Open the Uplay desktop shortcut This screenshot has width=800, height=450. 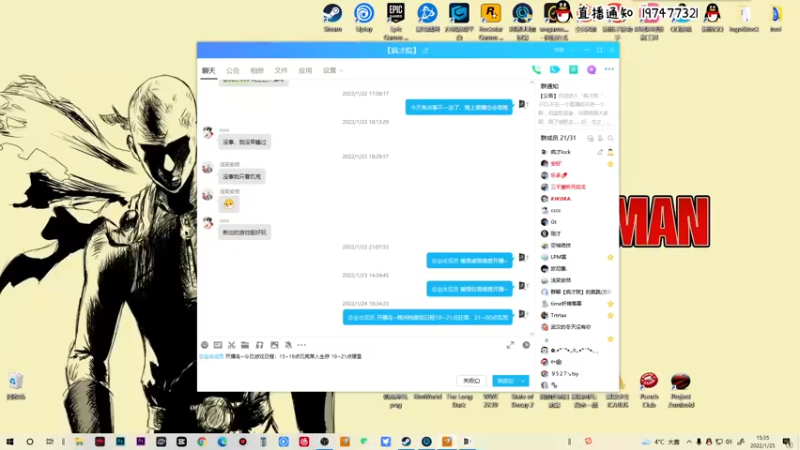coord(364,18)
